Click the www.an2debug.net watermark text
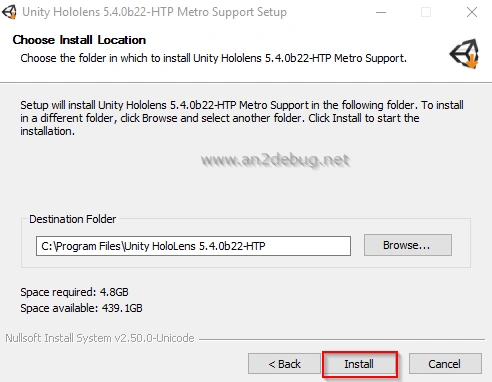The height and width of the screenshot is (382, 492). click(275, 160)
